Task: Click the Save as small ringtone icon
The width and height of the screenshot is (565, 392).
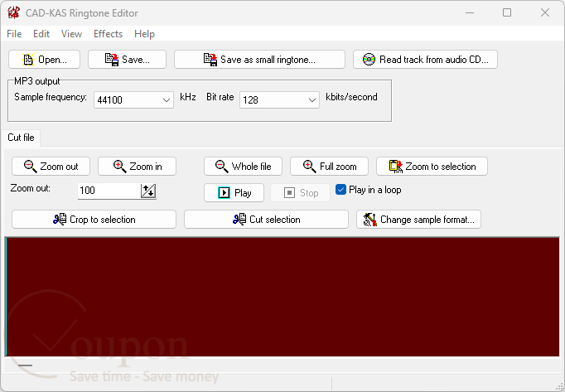Action: pos(210,60)
